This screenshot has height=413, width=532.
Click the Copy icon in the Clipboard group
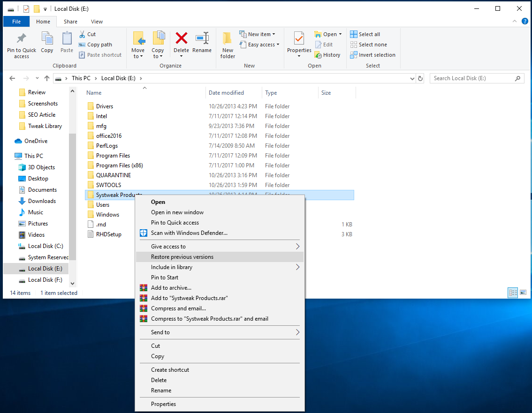pyautogui.click(x=47, y=38)
